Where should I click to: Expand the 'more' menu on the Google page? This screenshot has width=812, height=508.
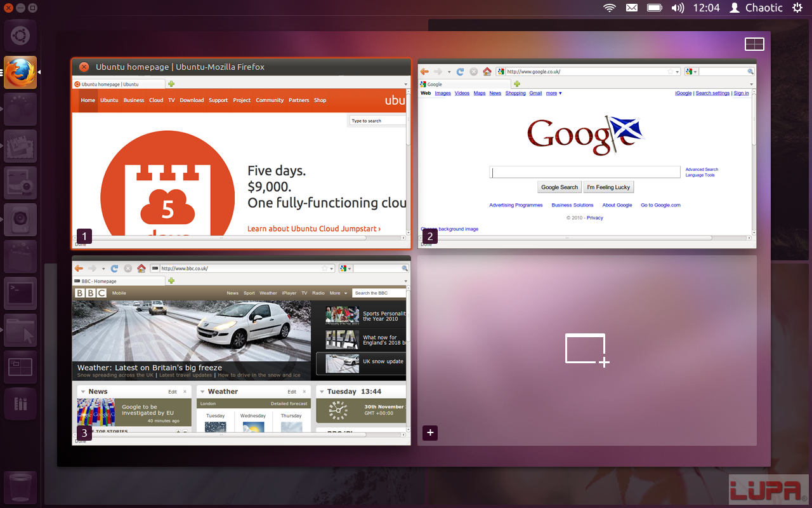click(x=554, y=93)
